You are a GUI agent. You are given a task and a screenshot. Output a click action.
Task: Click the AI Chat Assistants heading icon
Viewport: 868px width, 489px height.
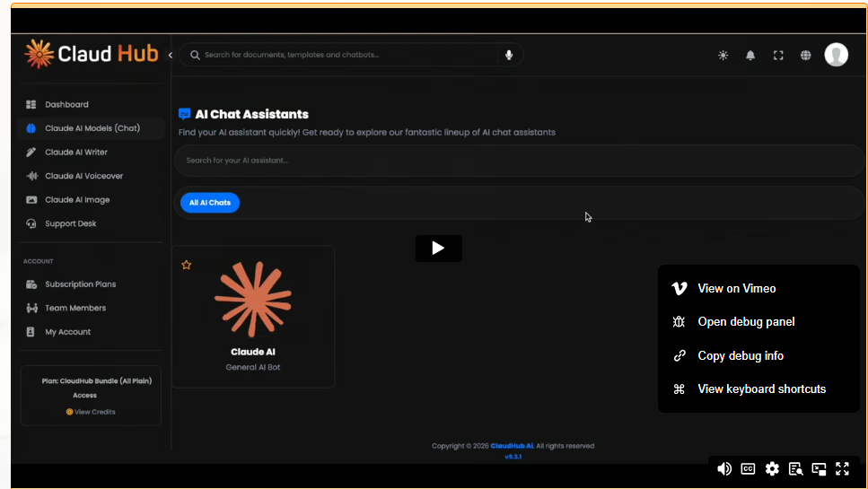(184, 115)
